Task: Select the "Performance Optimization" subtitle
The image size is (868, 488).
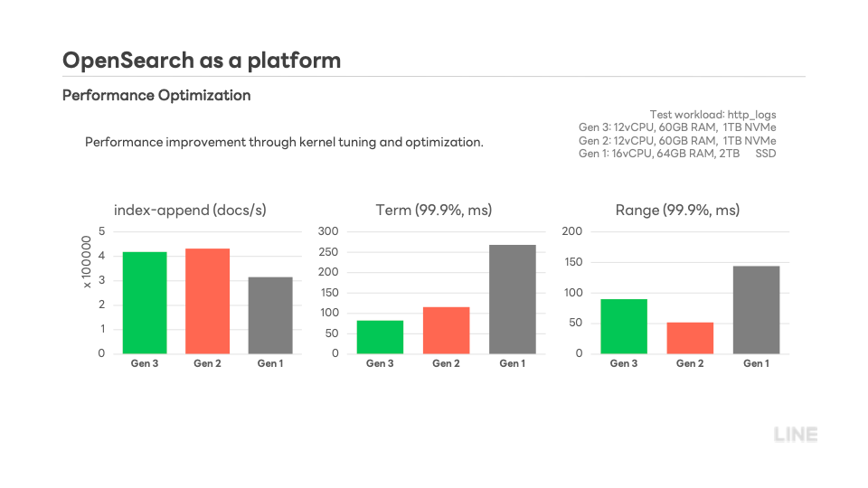Action: pos(156,95)
